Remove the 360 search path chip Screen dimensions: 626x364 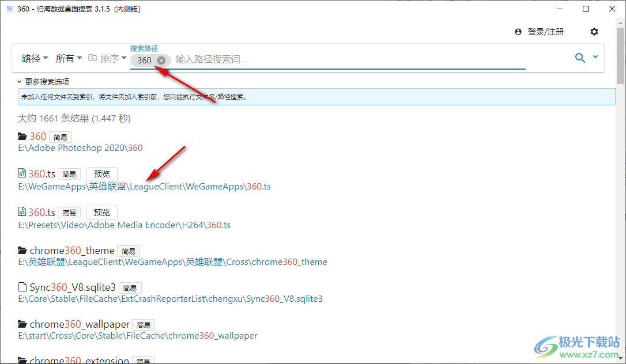(161, 60)
